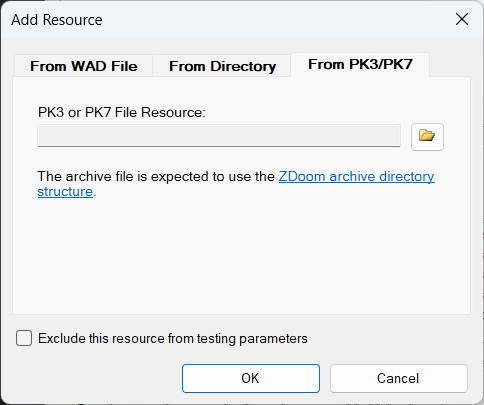This screenshot has height=405, width=484.
Task: Switch to the From WAD File tab
Action: [84, 66]
